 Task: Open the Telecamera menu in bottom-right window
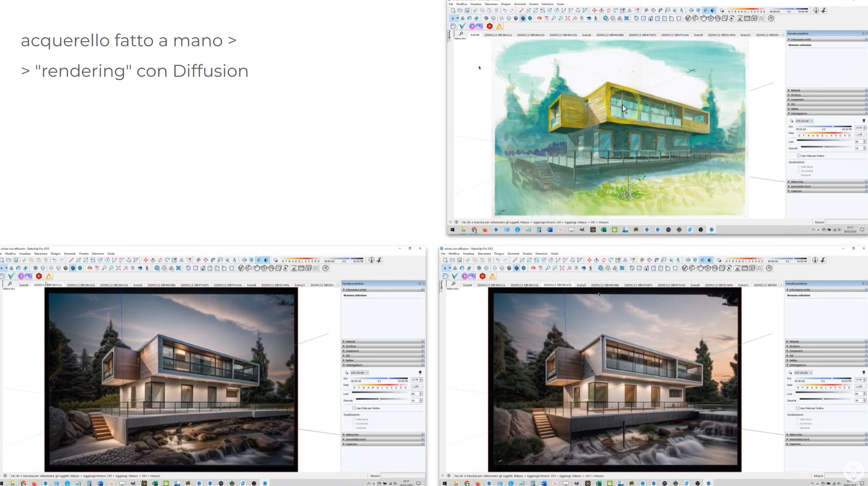[484, 254]
